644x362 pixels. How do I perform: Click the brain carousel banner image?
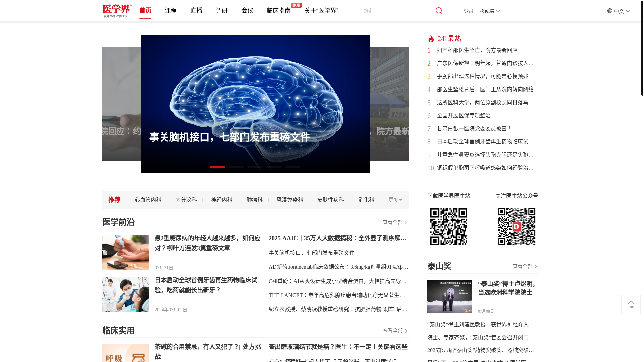click(255, 104)
